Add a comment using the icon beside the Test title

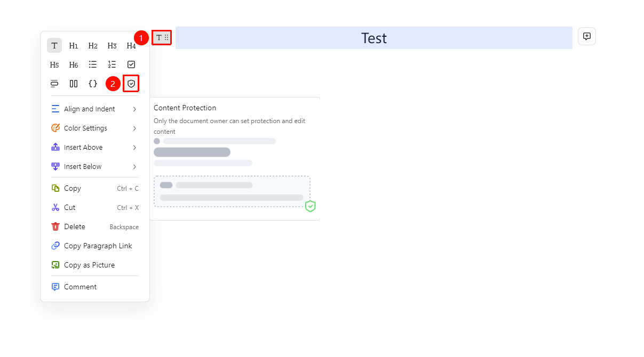[x=587, y=36]
